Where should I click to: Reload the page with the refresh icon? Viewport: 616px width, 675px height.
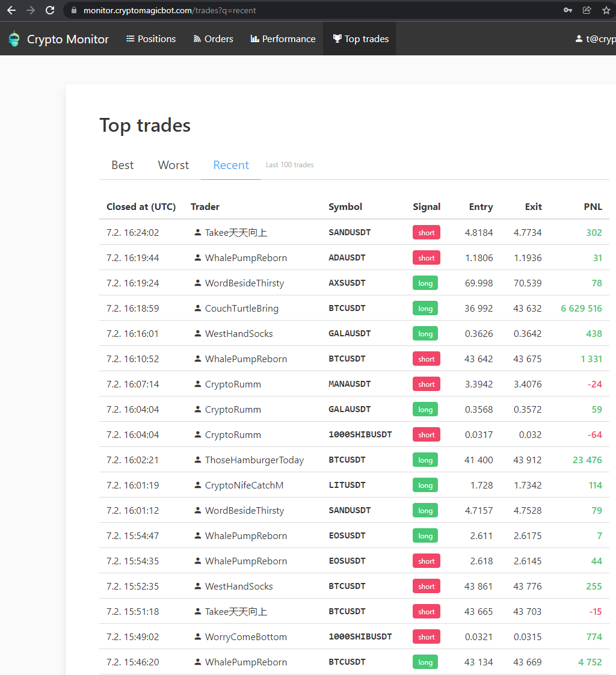tap(50, 10)
